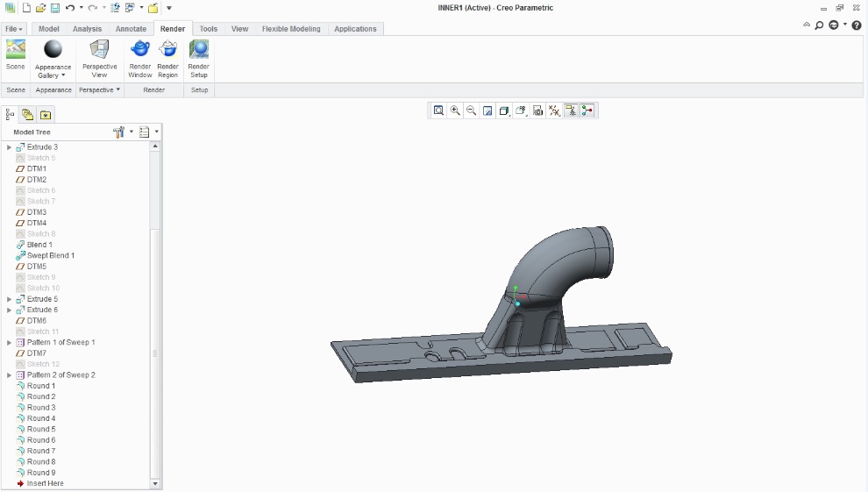
Task: Minimize the ribbon with the caret icon
Action: [807, 25]
